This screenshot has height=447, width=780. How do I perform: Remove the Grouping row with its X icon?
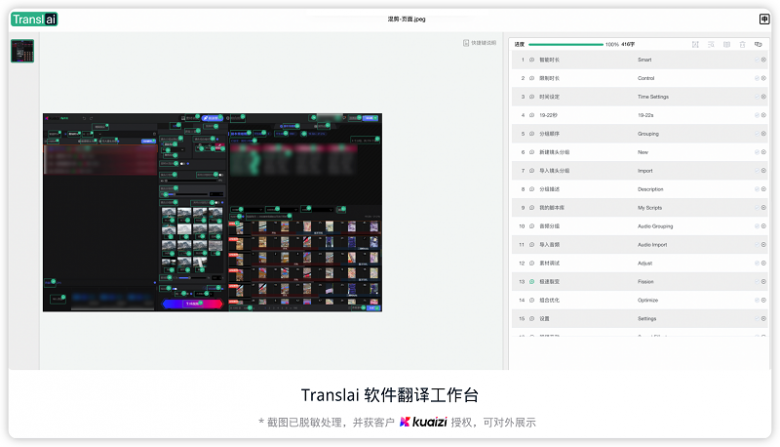point(763,133)
